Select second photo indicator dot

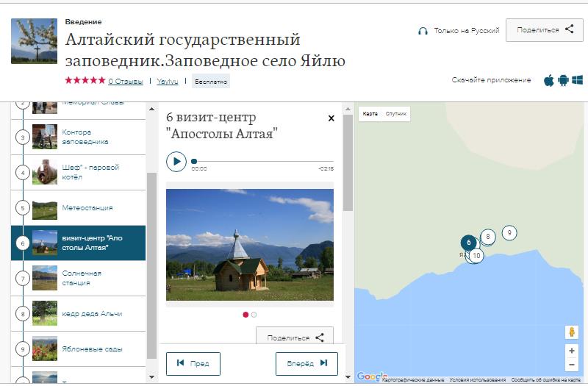[x=254, y=315]
